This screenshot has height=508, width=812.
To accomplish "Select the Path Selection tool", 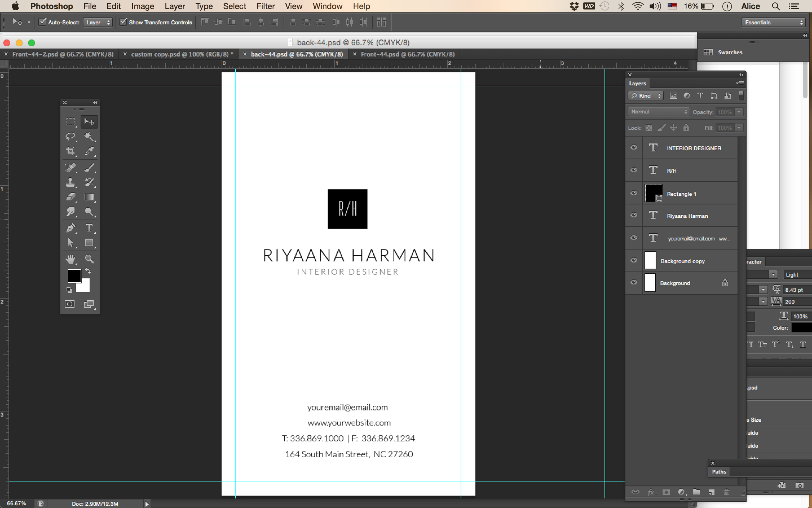I will 70,243.
